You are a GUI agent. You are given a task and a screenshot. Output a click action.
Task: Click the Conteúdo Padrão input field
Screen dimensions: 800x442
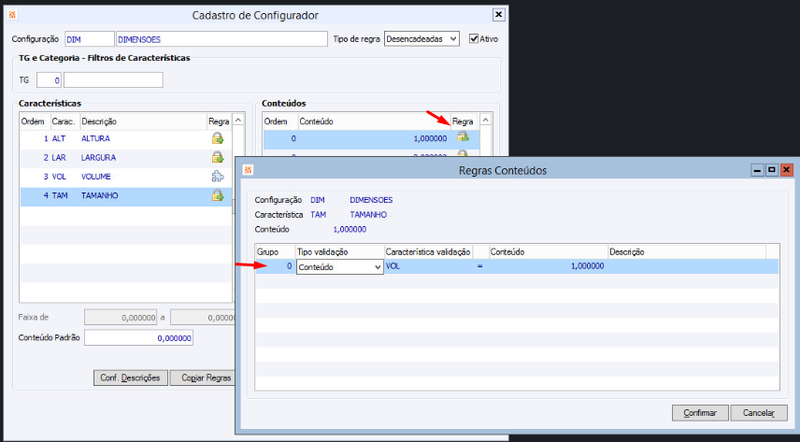point(139,338)
